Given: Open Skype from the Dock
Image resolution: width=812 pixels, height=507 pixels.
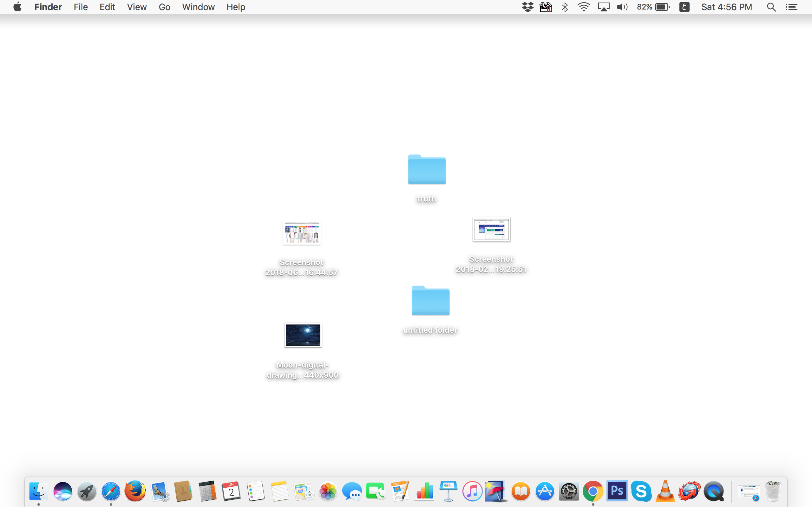Looking at the screenshot, I should click(641, 491).
